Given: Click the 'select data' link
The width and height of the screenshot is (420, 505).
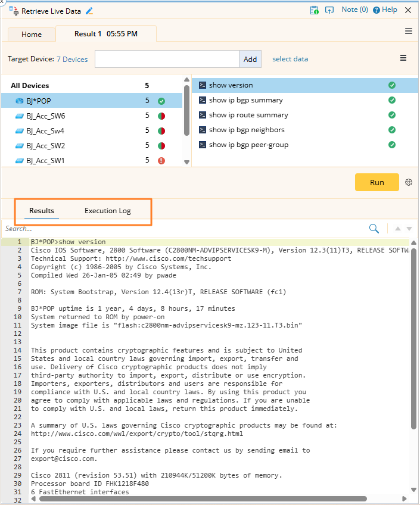Looking at the screenshot, I should (290, 59).
